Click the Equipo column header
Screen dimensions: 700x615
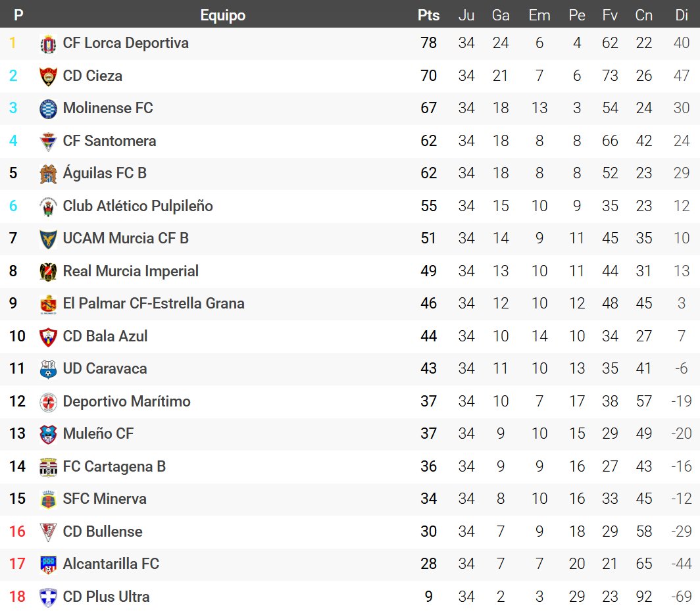222,15
